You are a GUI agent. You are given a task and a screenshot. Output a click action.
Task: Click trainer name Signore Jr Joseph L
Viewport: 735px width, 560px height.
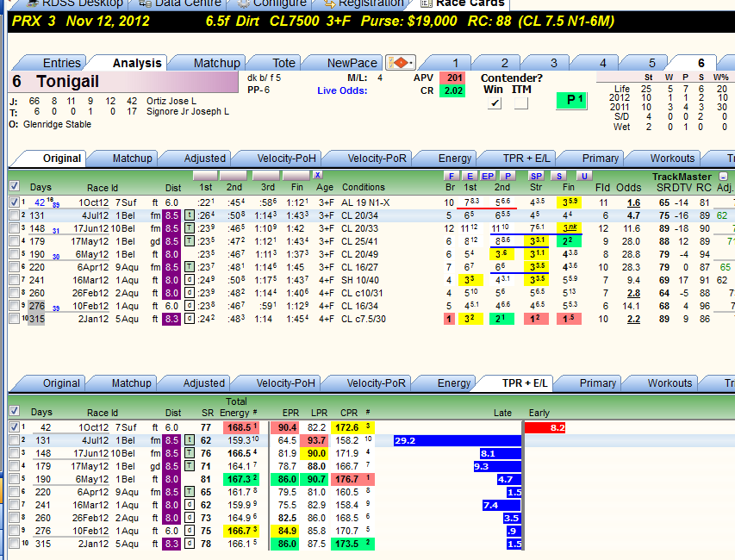(x=188, y=111)
